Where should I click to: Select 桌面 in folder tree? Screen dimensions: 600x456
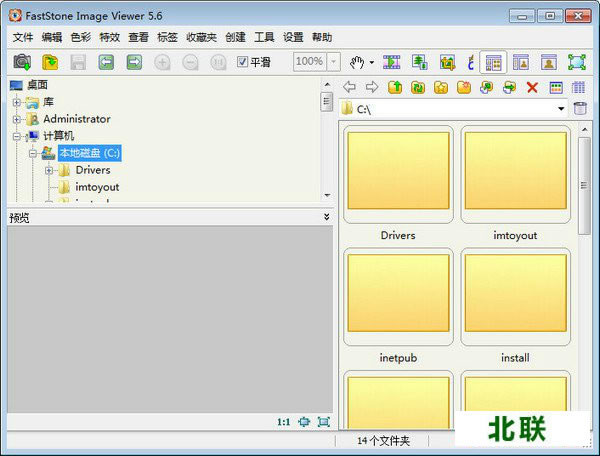point(38,85)
